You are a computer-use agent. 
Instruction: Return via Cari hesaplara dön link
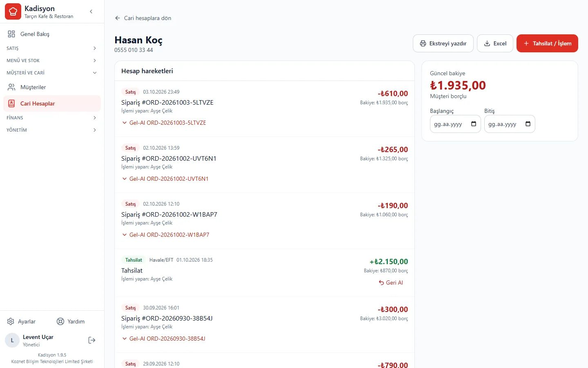tap(143, 18)
